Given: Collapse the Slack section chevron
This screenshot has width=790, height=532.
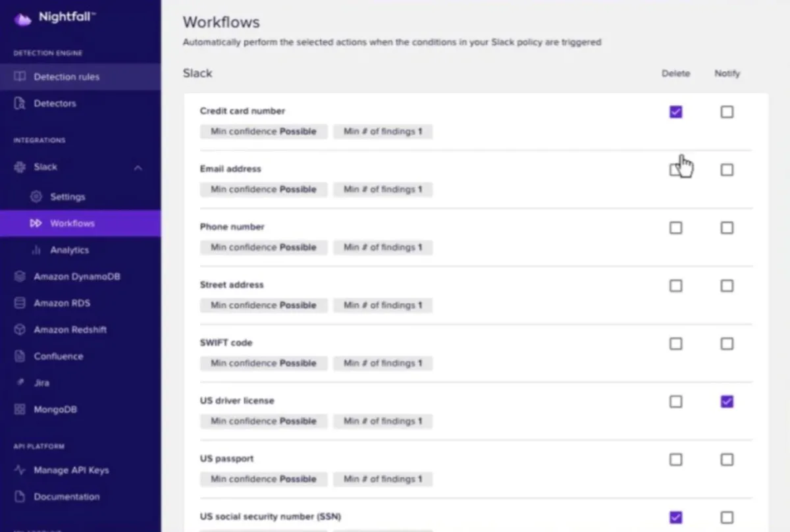Looking at the screenshot, I should (x=138, y=168).
